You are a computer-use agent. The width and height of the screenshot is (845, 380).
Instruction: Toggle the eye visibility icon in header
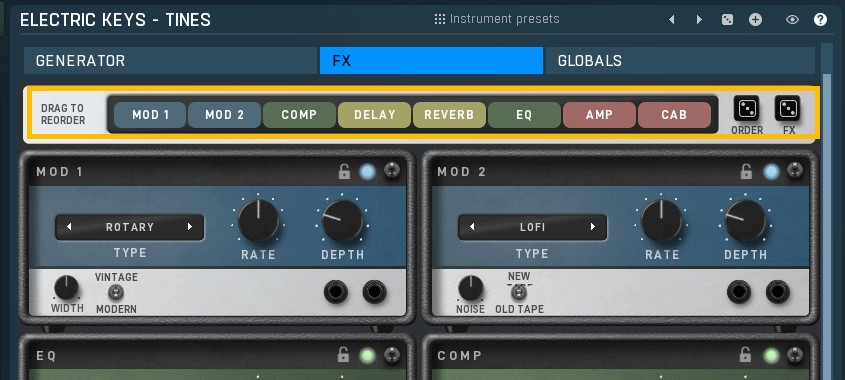(792, 20)
